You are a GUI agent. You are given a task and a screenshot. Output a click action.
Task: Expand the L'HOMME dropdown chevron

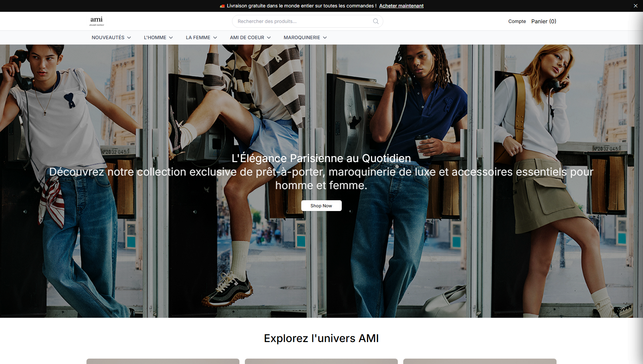click(x=171, y=37)
